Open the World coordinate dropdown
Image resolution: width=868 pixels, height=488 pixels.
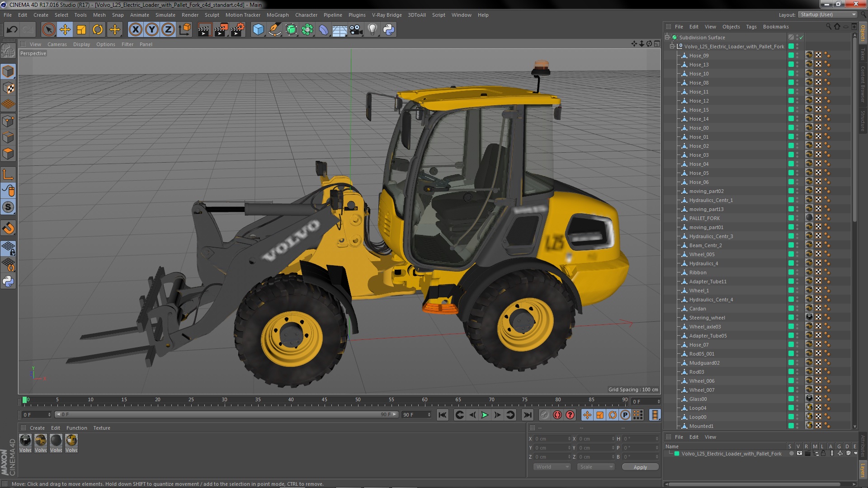click(x=552, y=467)
